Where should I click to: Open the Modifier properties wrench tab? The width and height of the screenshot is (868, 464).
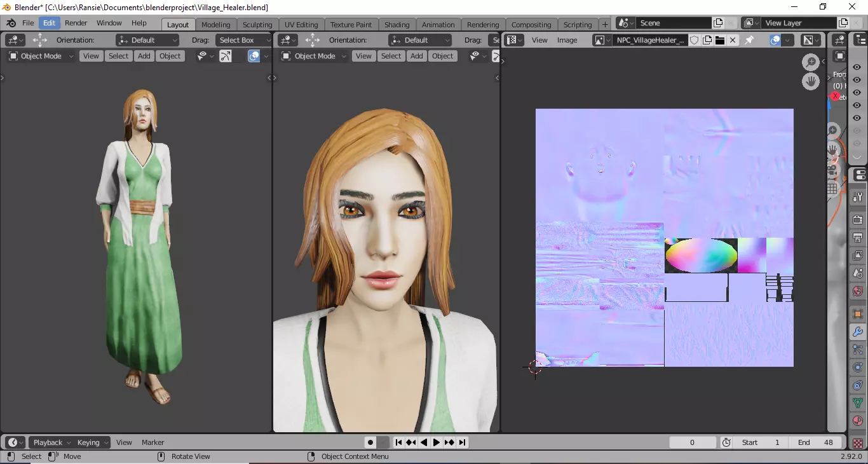(x=858, y=332)
